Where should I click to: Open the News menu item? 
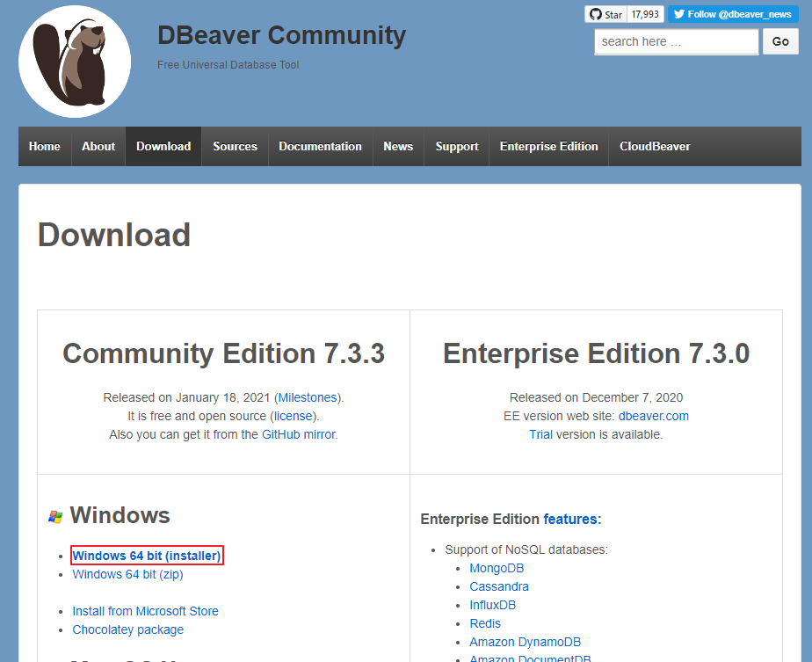point(398,147)
